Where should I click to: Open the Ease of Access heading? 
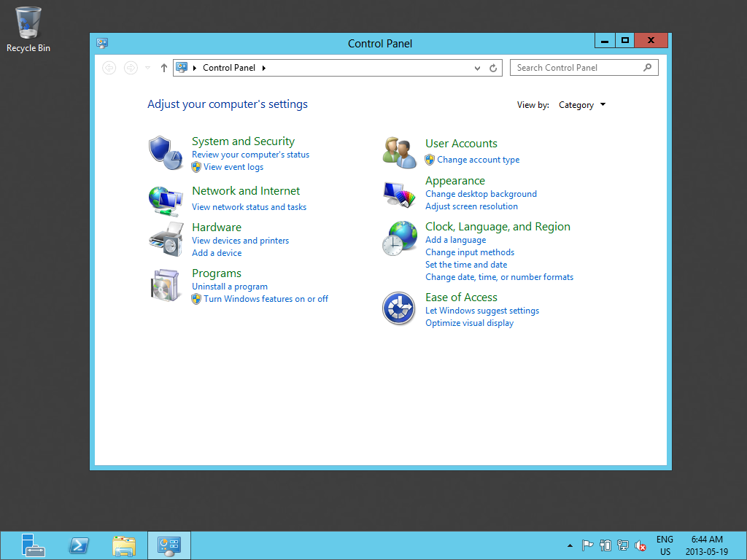(x=461, y=297)
